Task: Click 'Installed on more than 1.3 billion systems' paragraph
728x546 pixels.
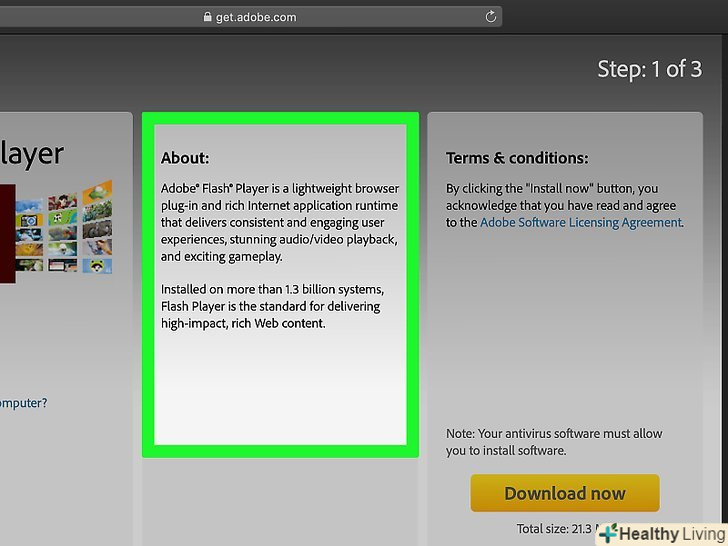Action: pos(272,306)
